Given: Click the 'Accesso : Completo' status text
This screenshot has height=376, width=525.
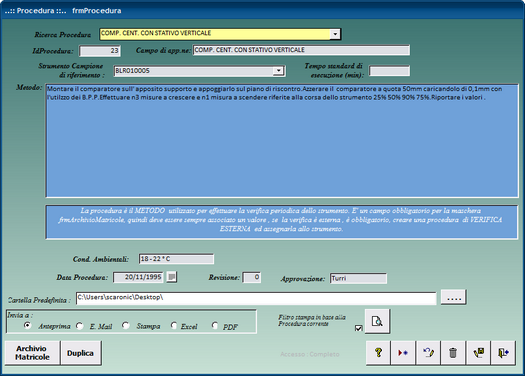Looking at the screenshot, I should click(310, 354).
